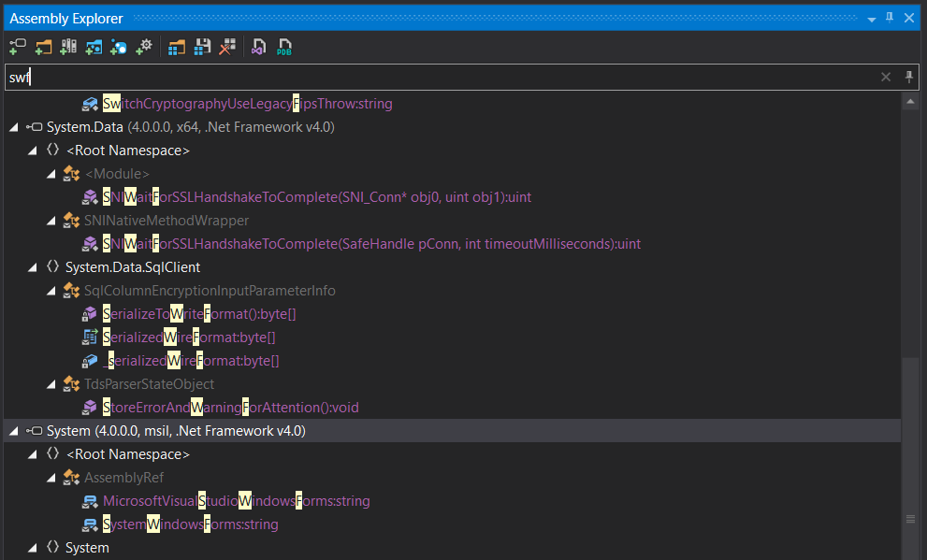This screenshot has width=927, height=560.
Task: Collapse the TdsParserStateObject node
Action: click(51, 384)
